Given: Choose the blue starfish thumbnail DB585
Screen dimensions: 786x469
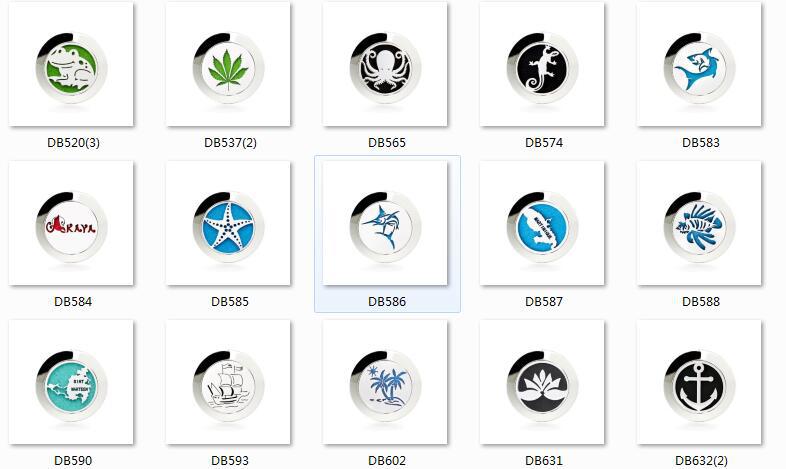Looking at the screenshot, I should [x=228, y=223].
